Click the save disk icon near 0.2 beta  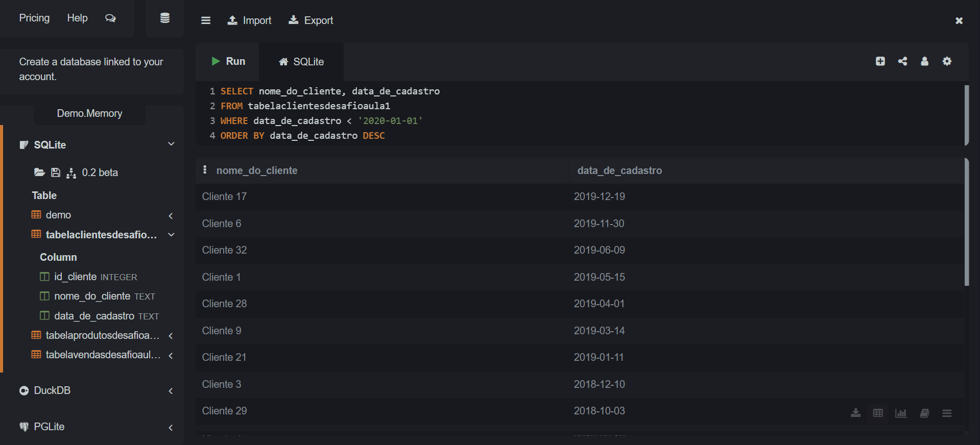(x=56, y=172)
